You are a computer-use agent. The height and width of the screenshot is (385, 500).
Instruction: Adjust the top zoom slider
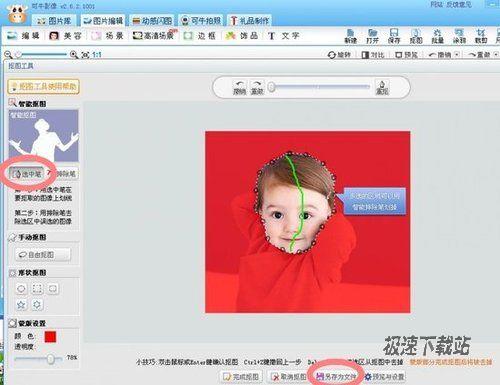point(41,54)
